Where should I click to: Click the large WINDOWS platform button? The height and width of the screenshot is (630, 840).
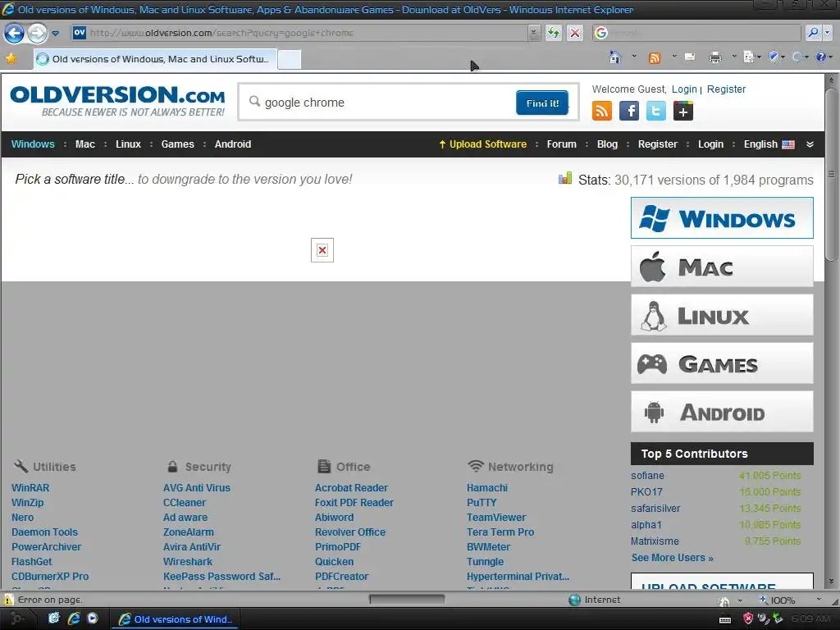click(722, 218)
